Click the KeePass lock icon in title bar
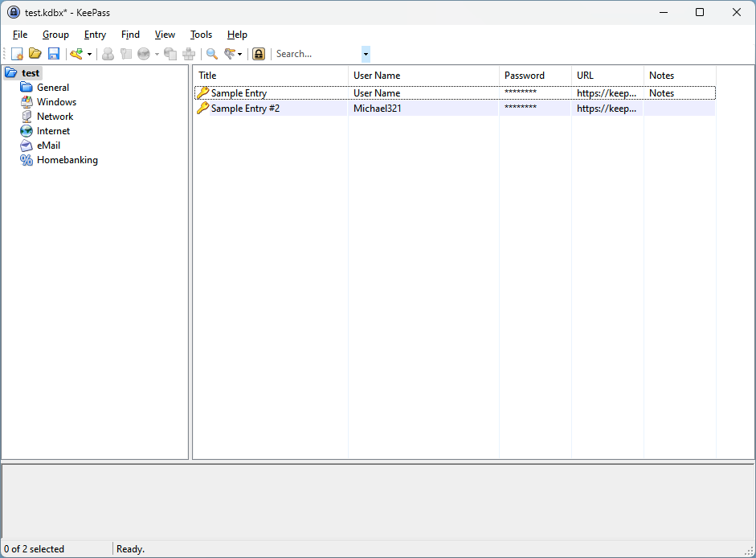756x558 pixels. 14,13
